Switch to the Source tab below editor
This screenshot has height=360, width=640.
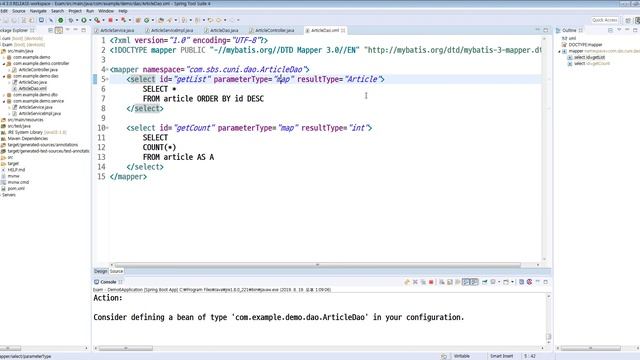coord(116,271)
